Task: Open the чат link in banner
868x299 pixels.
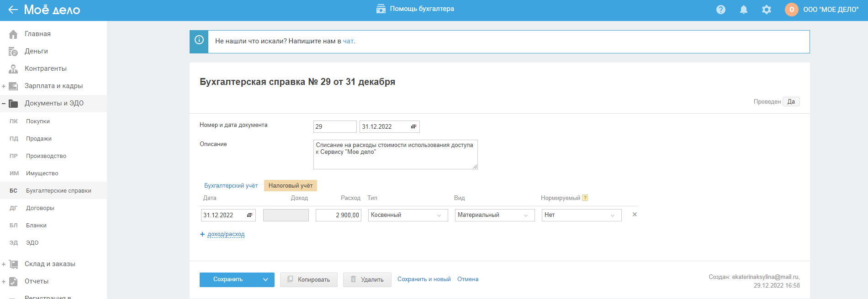Action: tap(348, 41)
